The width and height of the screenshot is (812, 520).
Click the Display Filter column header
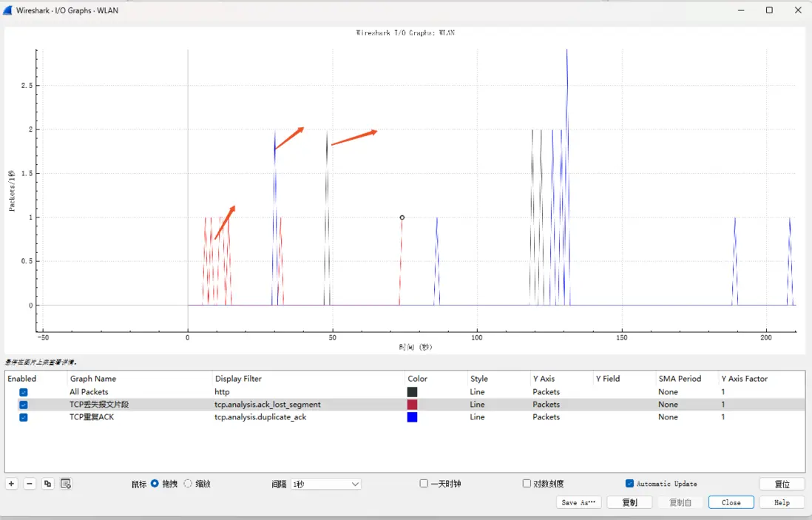(238, 379)
